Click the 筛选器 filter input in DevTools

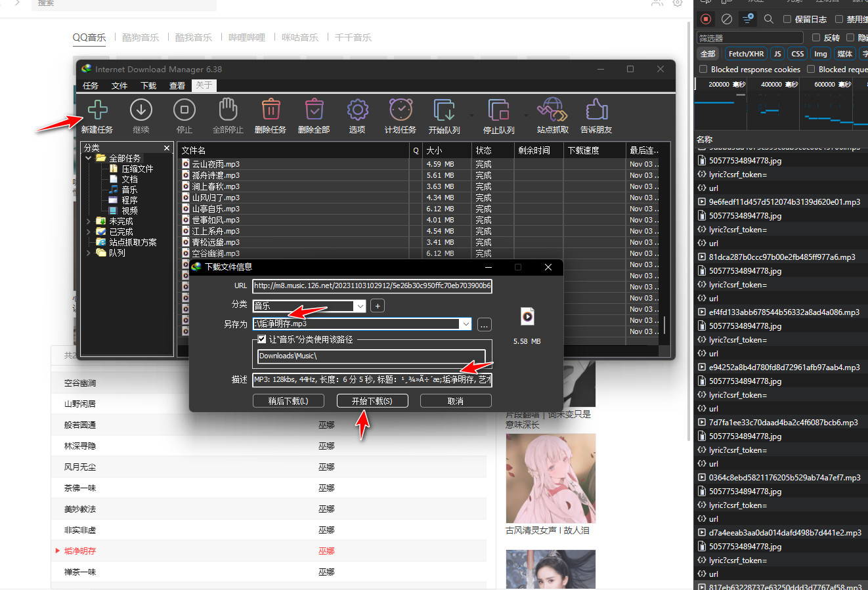750,38
